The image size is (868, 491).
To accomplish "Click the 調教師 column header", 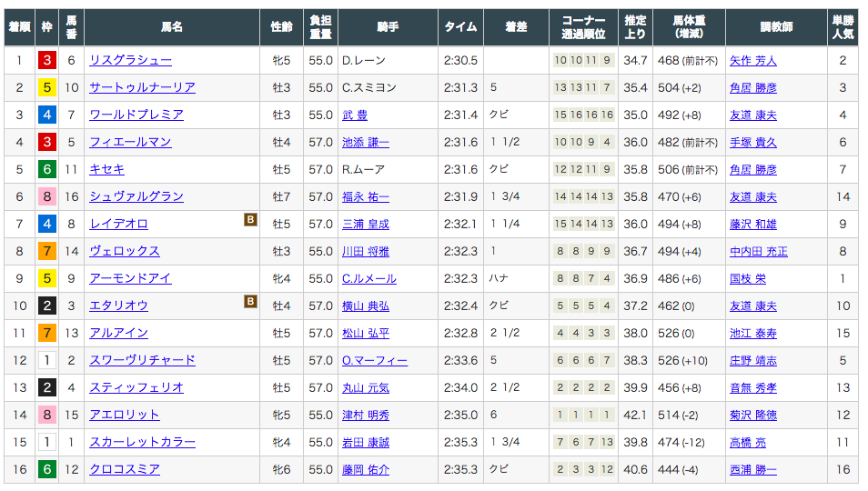I will [x=776, y=27].
